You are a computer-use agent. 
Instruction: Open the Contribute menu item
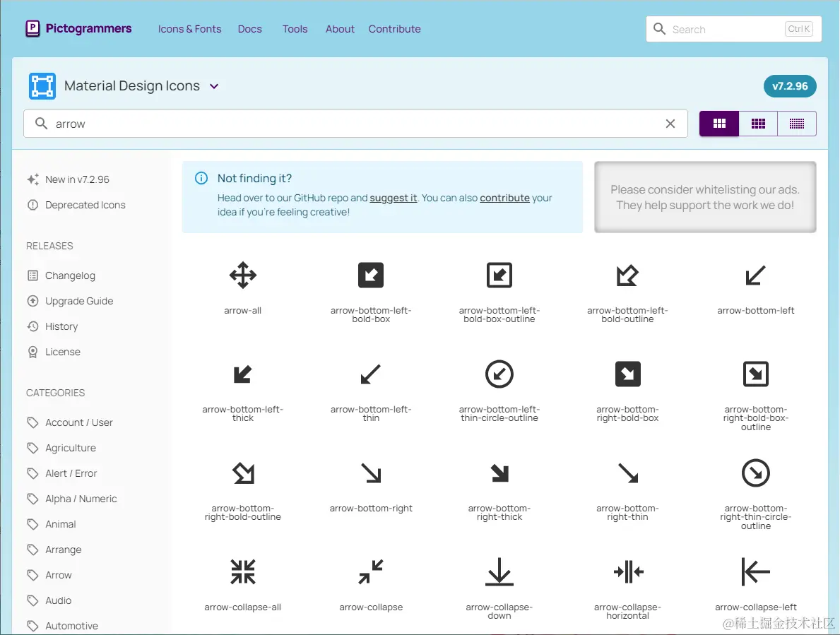click(394, 29)
